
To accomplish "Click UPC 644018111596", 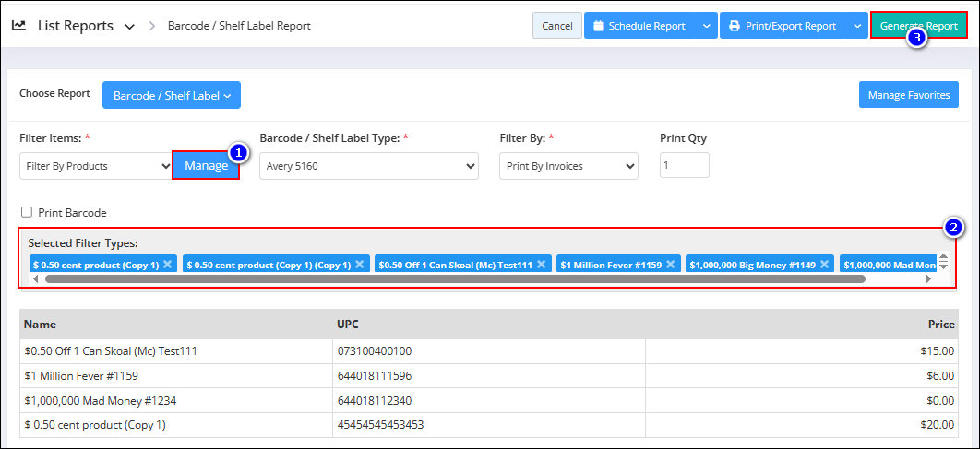I will 375,376.
